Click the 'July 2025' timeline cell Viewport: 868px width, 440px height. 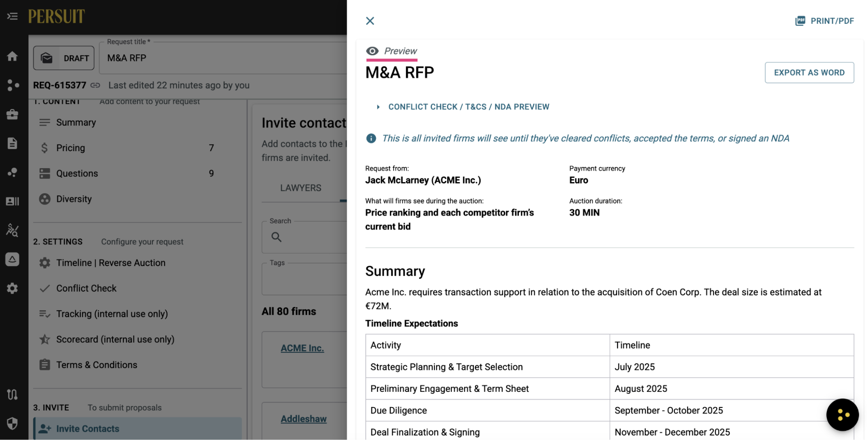[732, 367]
